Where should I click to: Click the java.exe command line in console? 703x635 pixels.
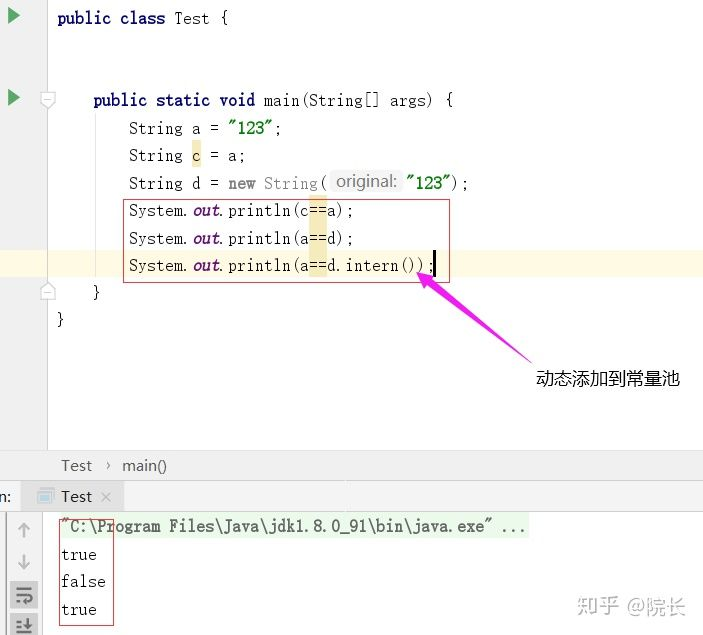292,526
